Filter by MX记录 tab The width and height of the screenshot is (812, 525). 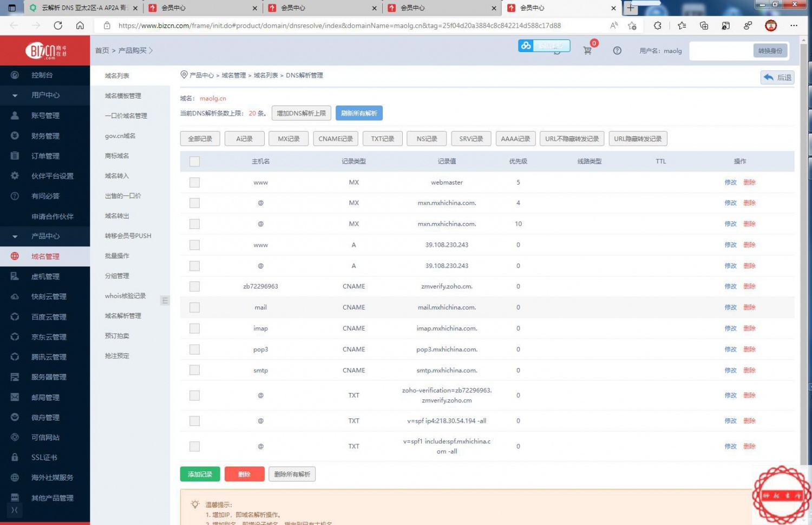(289, 139)
